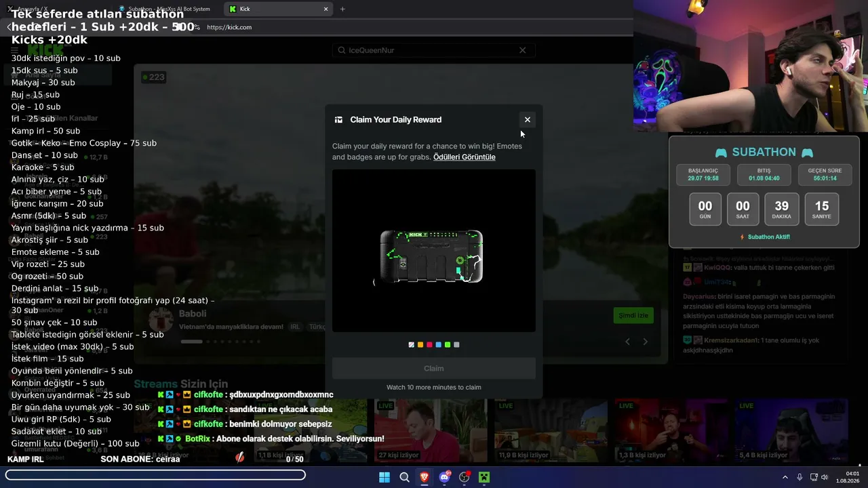868x488 pixels.
Task: Click the BAŞLANGIÇ 29.07 19:58 box
Action: (x=703, y=174)
